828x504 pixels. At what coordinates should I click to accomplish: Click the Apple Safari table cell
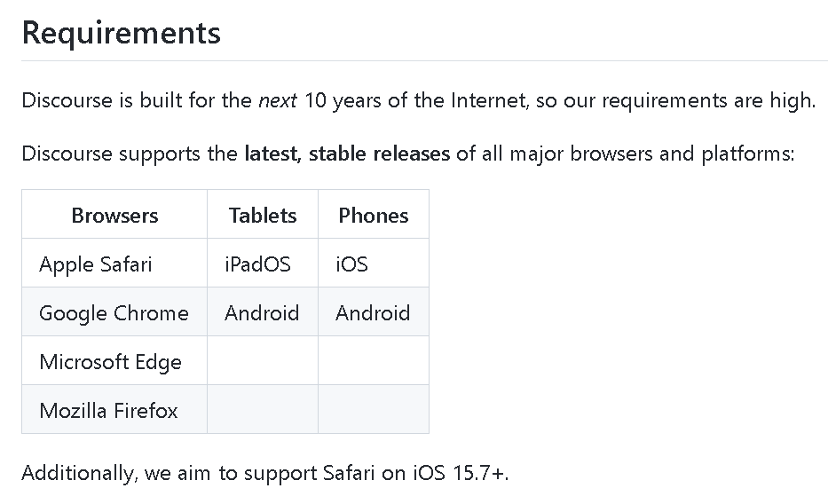[x=114, y=263]
